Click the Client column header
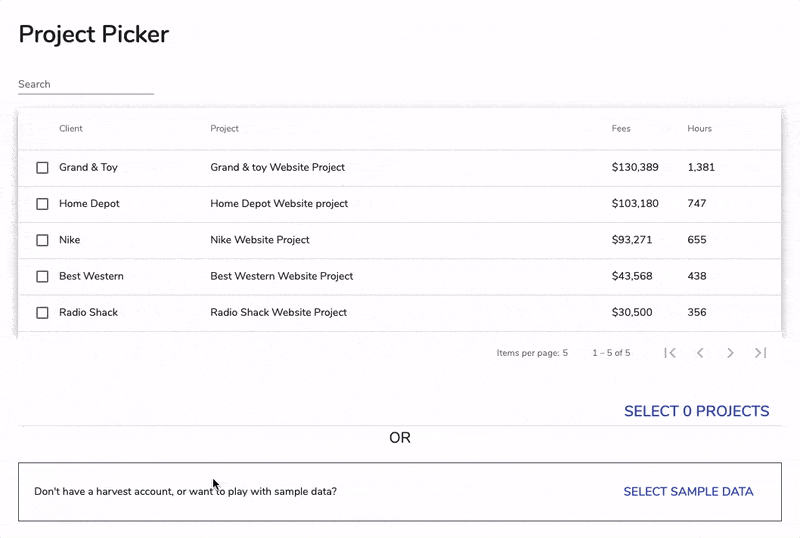 click(x=71, y=129)
